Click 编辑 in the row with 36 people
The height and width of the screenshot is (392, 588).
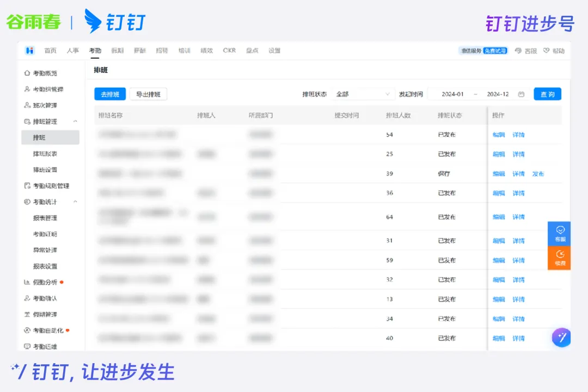click(499, 193)
